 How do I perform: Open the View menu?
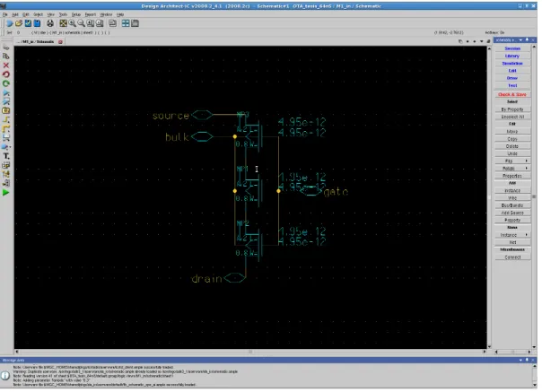[x=51, y=14]
